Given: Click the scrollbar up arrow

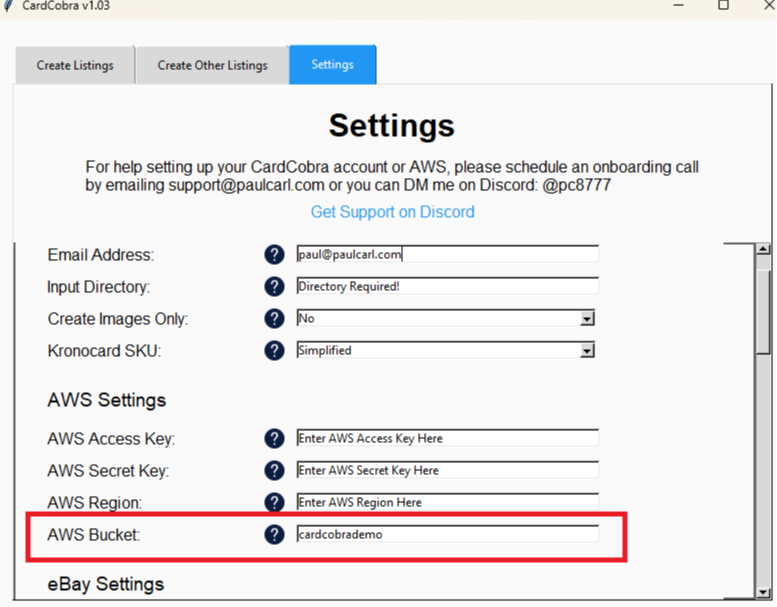Looking at the screenshot, I should coord(763,249).
